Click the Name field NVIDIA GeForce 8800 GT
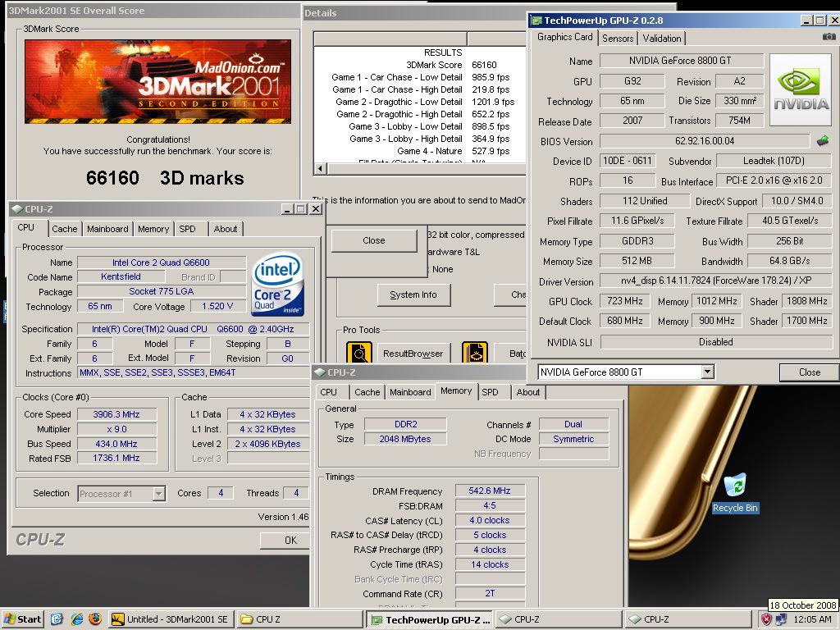Screen dimensions: 840x630 tap(681, 61)
